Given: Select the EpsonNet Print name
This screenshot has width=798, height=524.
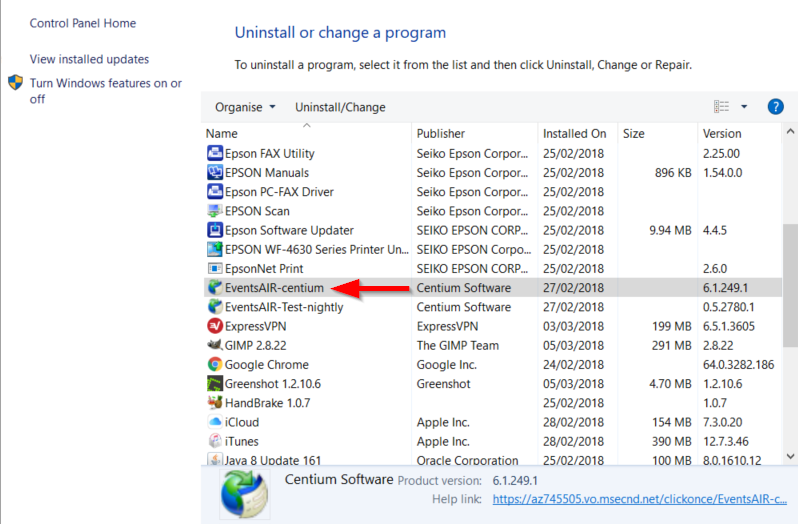Looking at the screenshot, I should [x=264, y=269].
